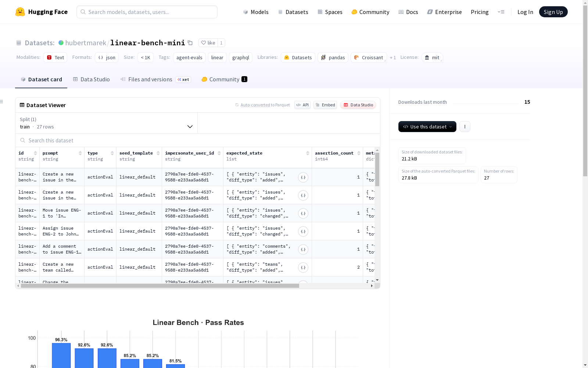Select the linear tag
Image resolution: width=588 pixels, height=368 pixels.
coord(217,57)
